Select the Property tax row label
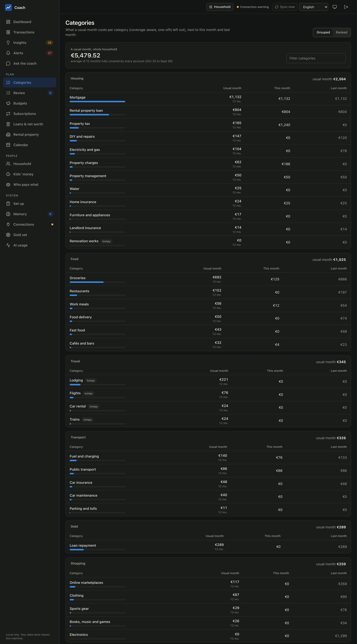The width and height of the screenshot is (357, 644). [x=80, y=124]
